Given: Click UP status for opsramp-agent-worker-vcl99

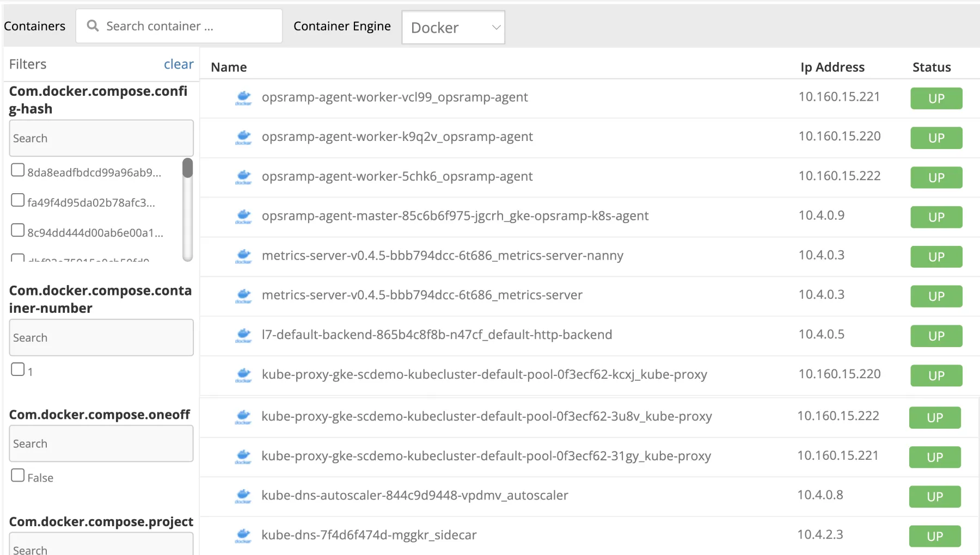Looking at the screenshot, I should click(x=936, y=98).
